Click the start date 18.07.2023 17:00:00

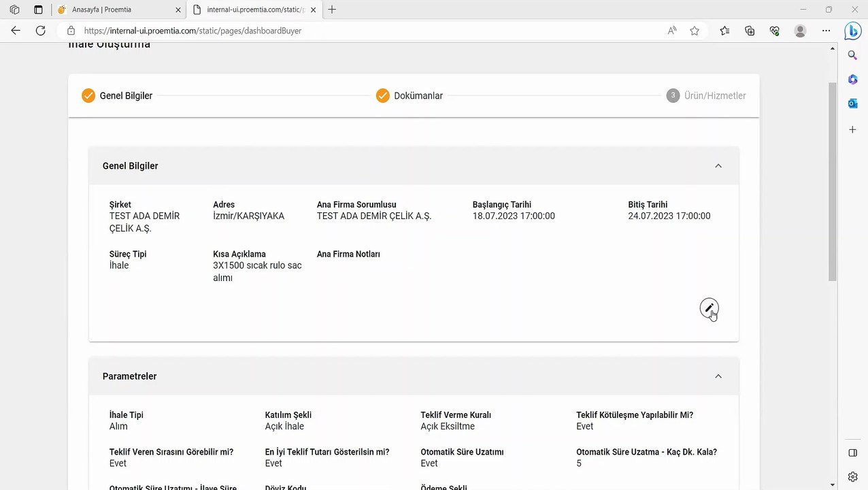click(x=514, y=216)
